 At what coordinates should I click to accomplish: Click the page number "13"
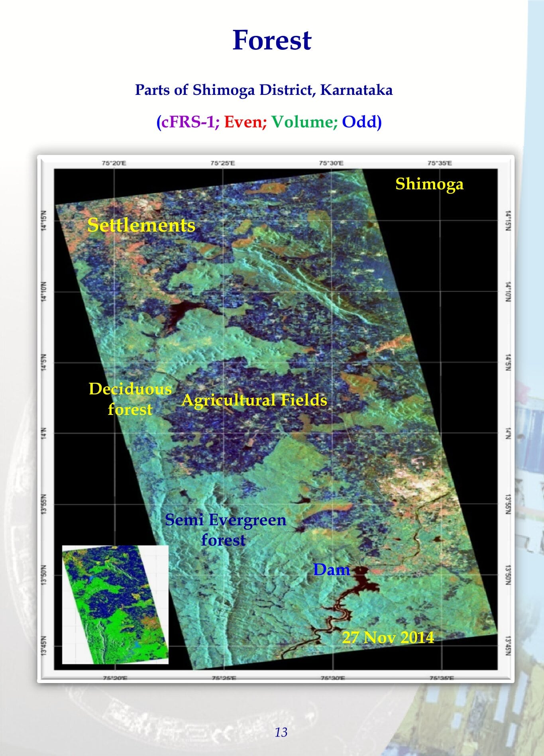[281, 732]
